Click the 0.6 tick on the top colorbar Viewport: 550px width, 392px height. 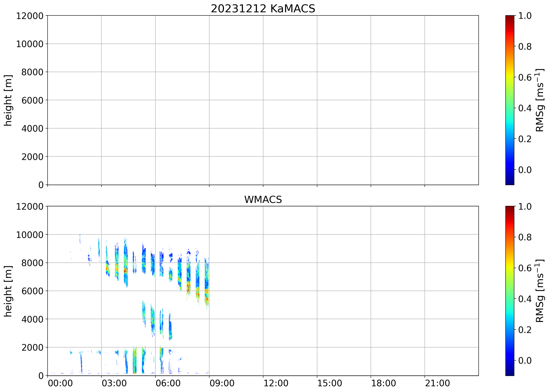click(x=525, y=77)
